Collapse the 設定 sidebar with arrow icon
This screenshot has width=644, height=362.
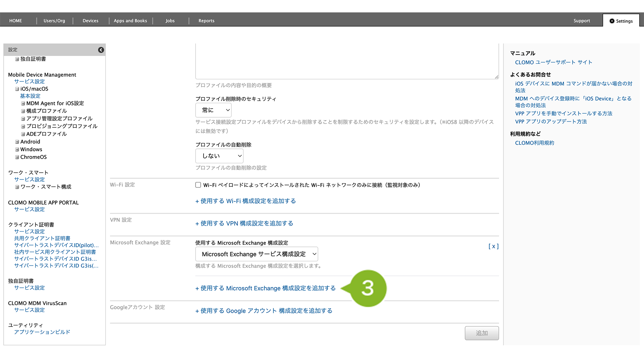[x=101, y=50]
